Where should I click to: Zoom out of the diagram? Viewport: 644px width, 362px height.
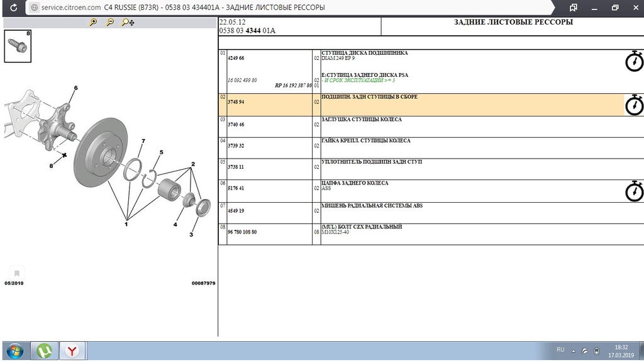[x=110, y=22]
